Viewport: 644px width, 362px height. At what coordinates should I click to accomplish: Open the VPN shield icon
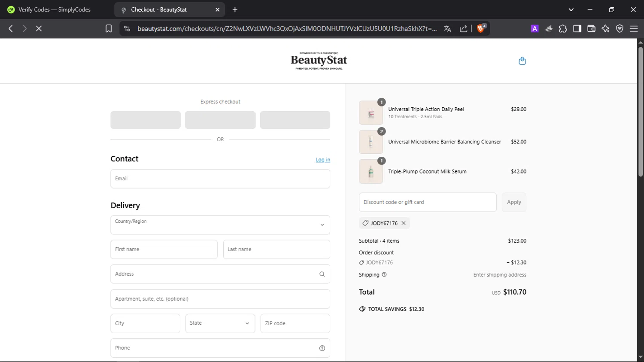(x=620, y=28)
